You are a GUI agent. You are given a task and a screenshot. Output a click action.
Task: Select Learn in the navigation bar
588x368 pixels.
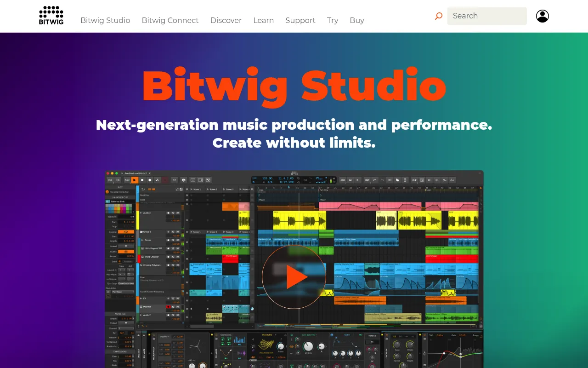[x=264, y=20]
